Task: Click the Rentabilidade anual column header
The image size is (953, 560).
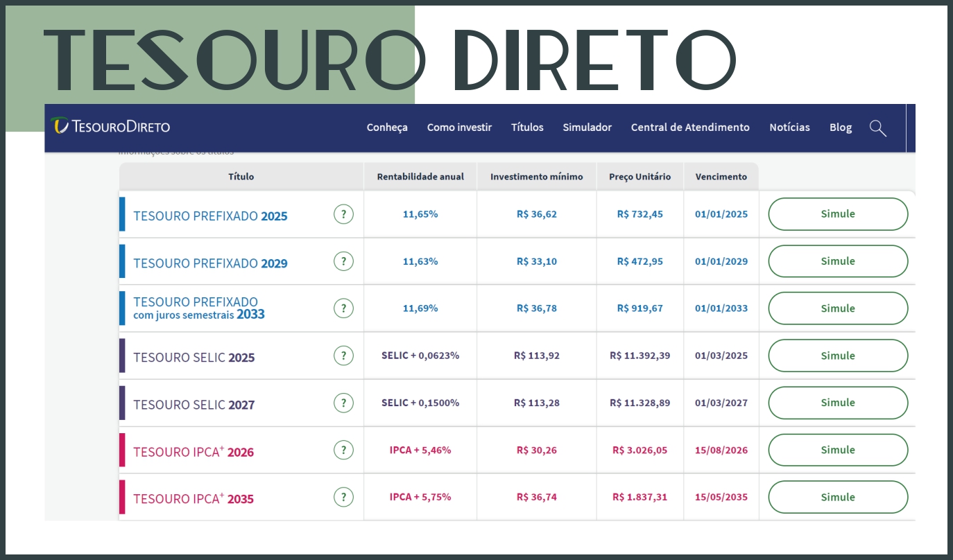Action: (x=420, y=177)
